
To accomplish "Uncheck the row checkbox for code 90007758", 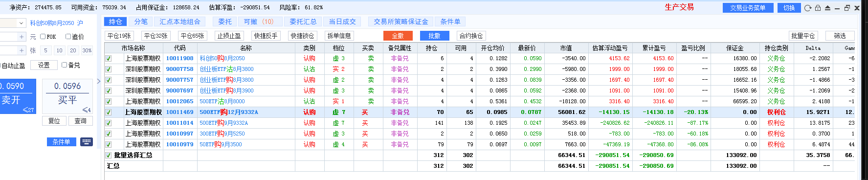I will click(109, 69).
